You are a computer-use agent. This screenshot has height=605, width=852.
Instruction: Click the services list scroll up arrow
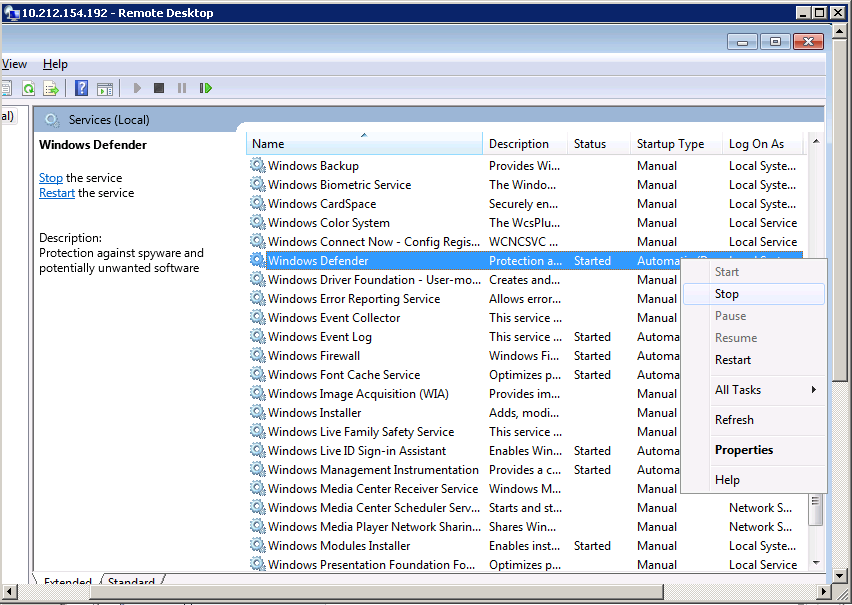tap(816, 141)
